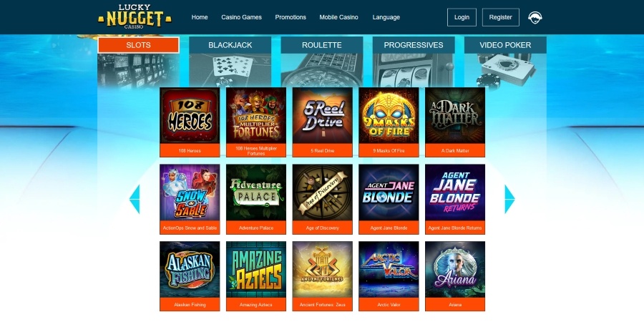The width and height of the screenshot is (644, 327).
Task: Select the Video Poker tab
Action: pyautogui.click(x=505, y=45)
